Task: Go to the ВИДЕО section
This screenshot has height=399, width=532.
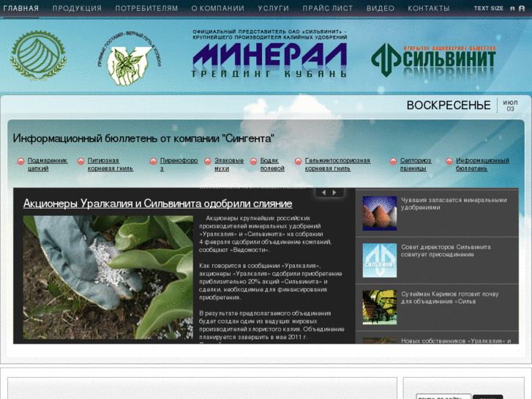Action: point(381,8)
